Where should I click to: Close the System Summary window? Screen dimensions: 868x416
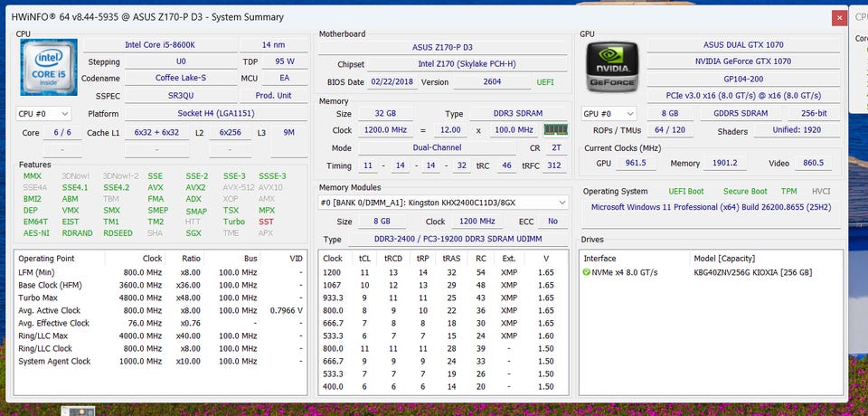[839, 18]
